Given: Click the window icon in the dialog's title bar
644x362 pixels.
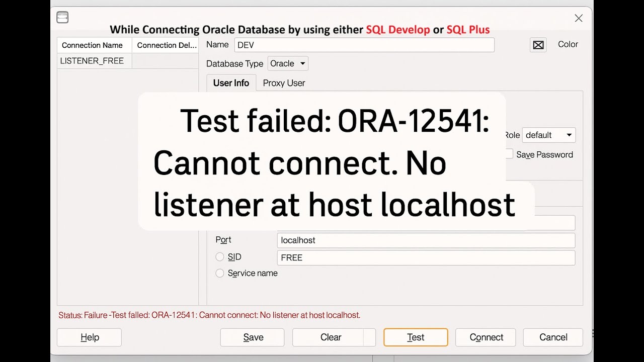Looking at the screenshot, I should click(62, 18).
